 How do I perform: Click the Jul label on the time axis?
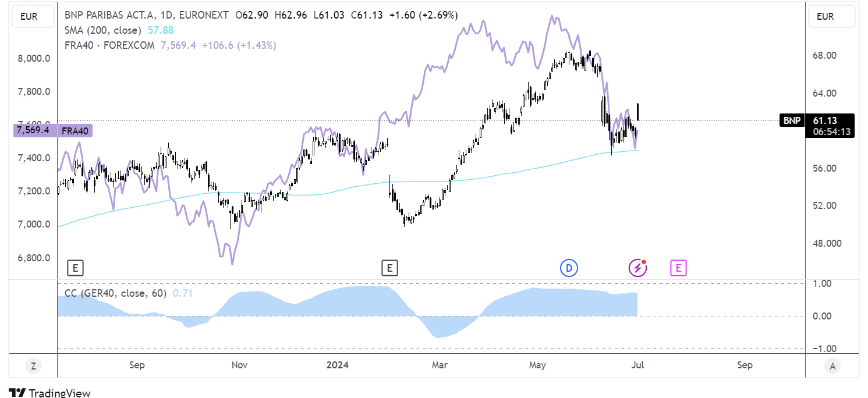coord(639,365)
